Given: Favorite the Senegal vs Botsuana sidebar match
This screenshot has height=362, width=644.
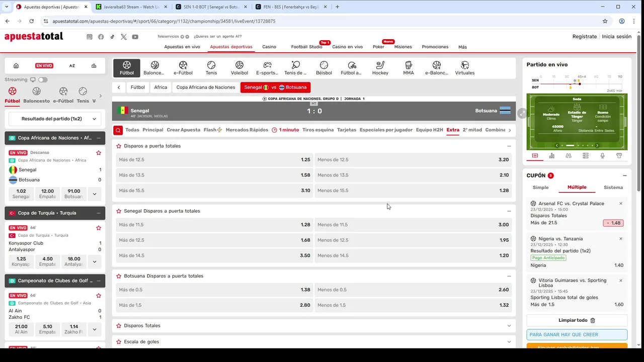Looking at the screenshot, I should [99, 153].
